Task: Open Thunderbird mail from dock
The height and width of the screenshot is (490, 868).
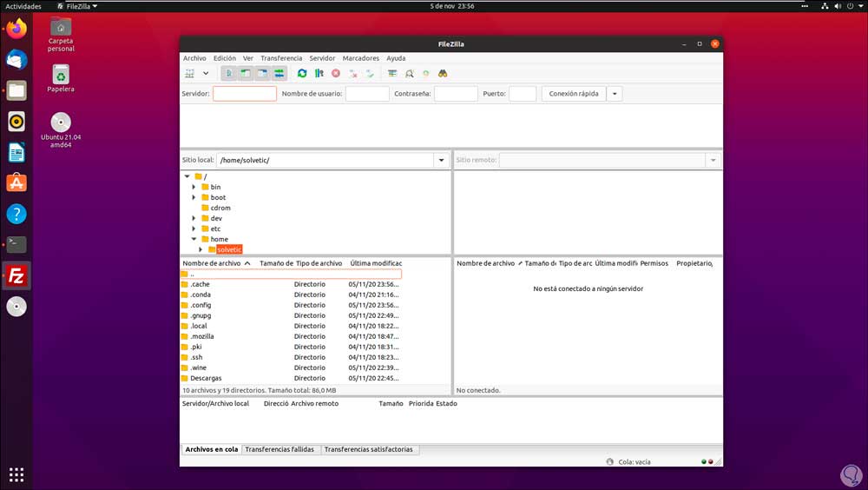Action: tap(16, 59)
